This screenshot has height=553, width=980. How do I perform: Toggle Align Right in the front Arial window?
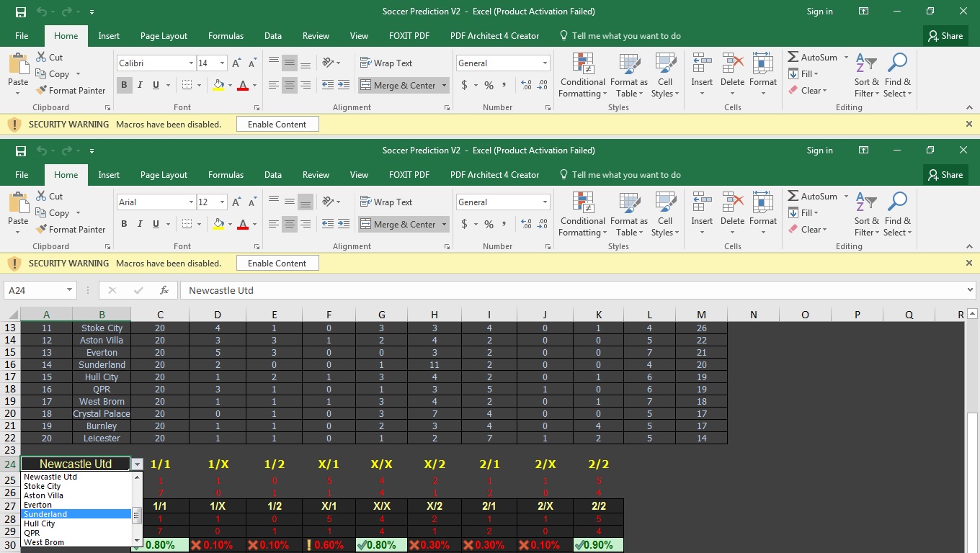pos(306,225)
